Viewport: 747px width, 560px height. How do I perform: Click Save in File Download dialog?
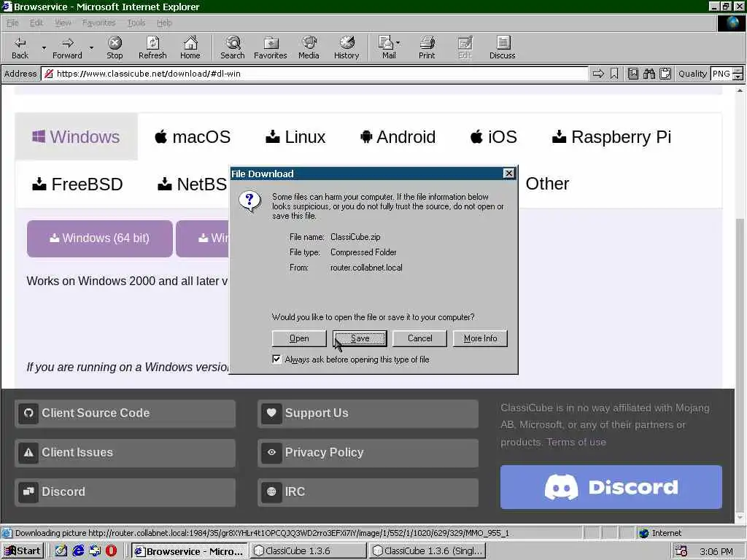[x=360, y=338]
